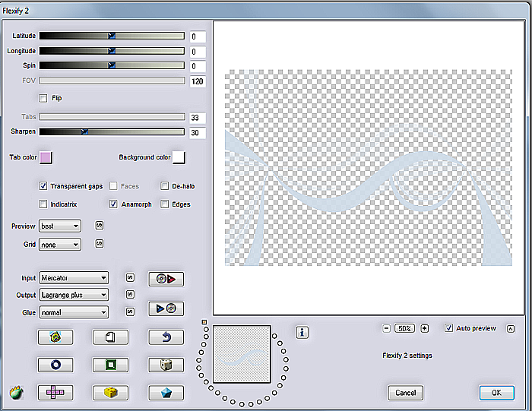Click the S button beside Grid dropdown
This screenshot has width=532, height=411.
pos(99,243)
